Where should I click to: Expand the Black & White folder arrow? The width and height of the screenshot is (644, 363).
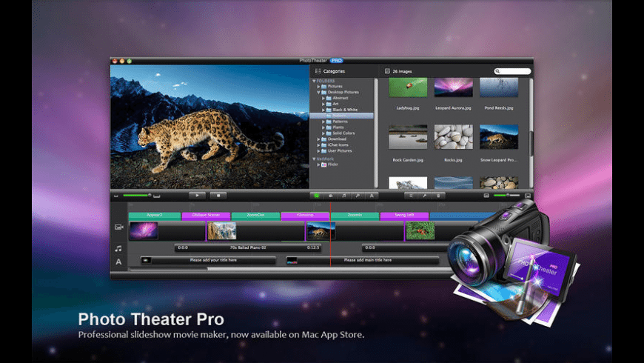coord(323,110)
